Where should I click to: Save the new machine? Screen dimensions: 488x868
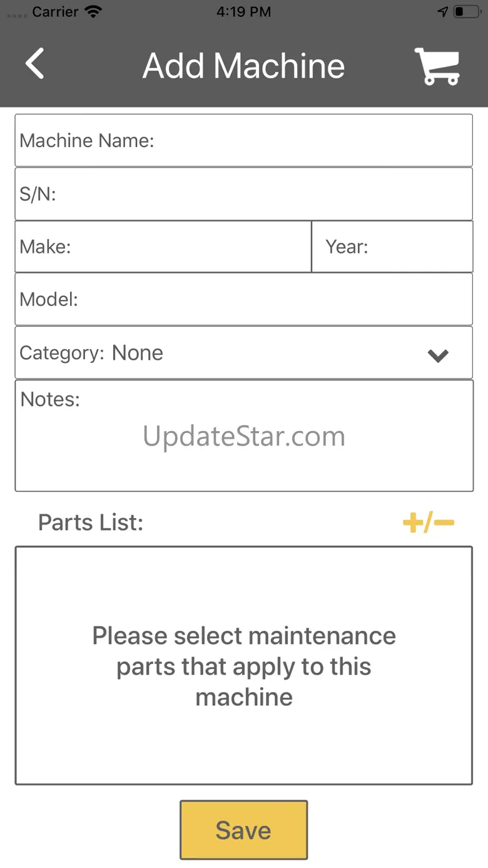coord(244,830)
